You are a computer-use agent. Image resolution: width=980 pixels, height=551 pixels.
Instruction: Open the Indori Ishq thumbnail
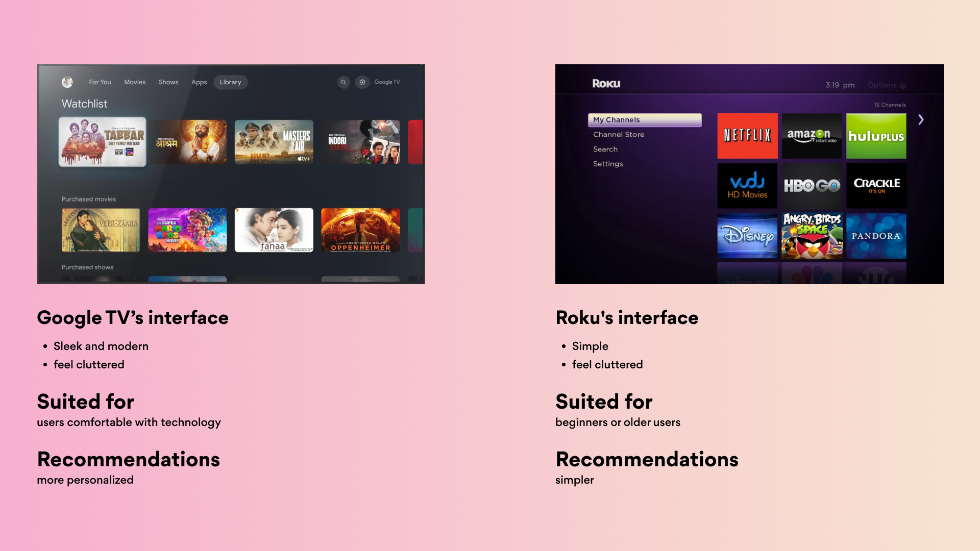361,142
